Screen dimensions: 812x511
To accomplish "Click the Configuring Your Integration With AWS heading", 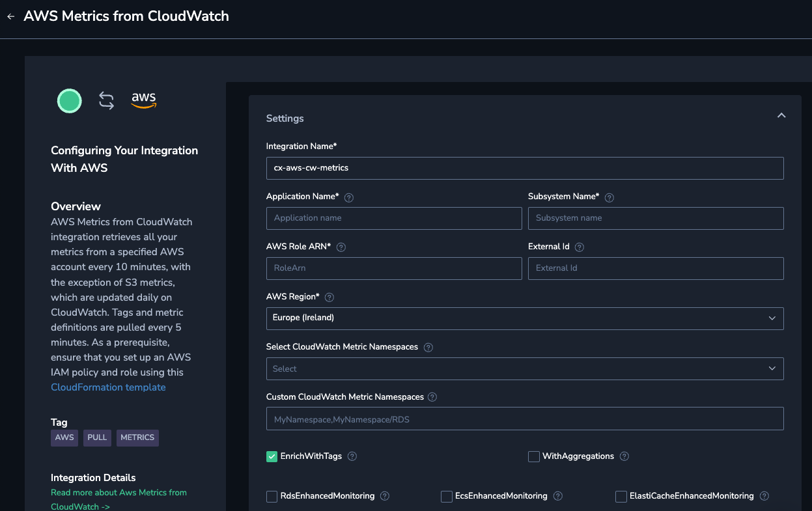I will coord(124,159).
